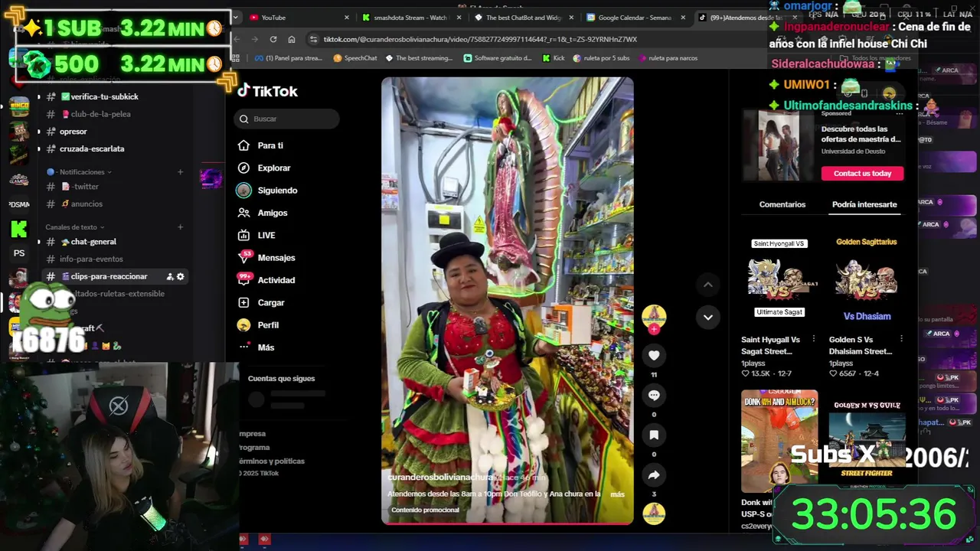Add a channel in Notificaciones category

pyautogui.click(x=181, y=171)
